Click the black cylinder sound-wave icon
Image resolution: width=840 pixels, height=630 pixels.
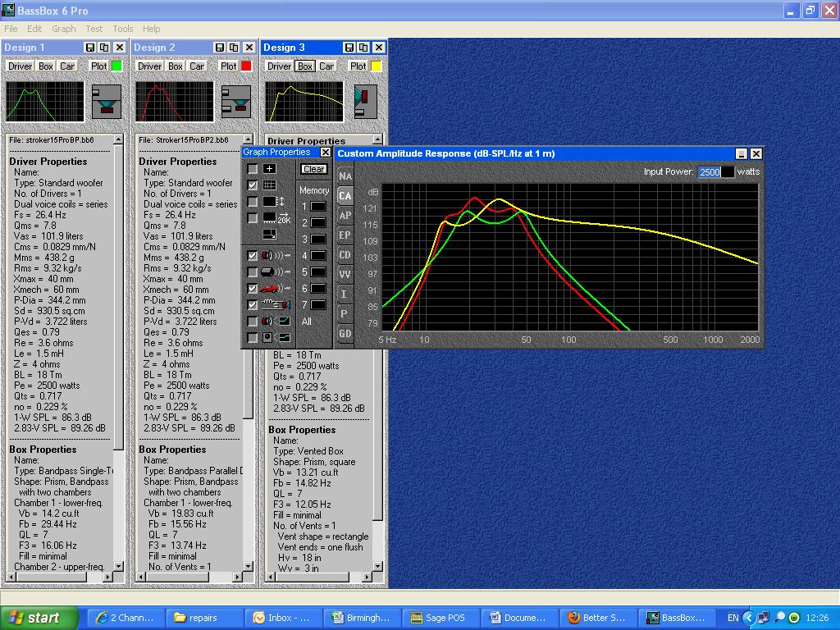coord(276,272)
